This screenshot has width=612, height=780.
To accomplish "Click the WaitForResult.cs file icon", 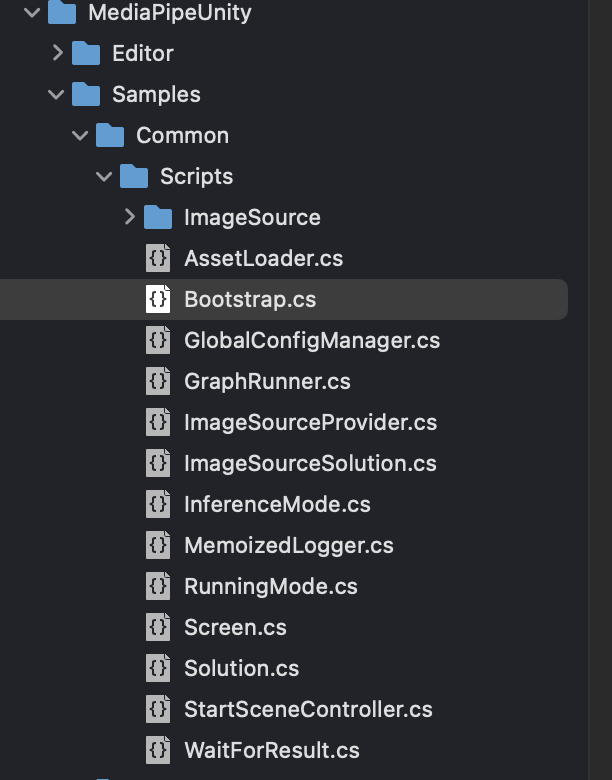I will click(158, 750).
